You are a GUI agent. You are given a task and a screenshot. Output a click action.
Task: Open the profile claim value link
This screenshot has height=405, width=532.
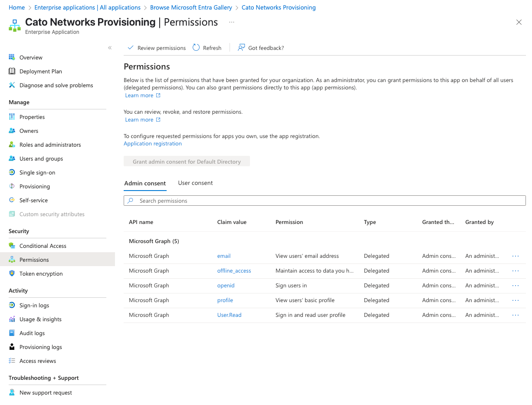coord(225,300)
